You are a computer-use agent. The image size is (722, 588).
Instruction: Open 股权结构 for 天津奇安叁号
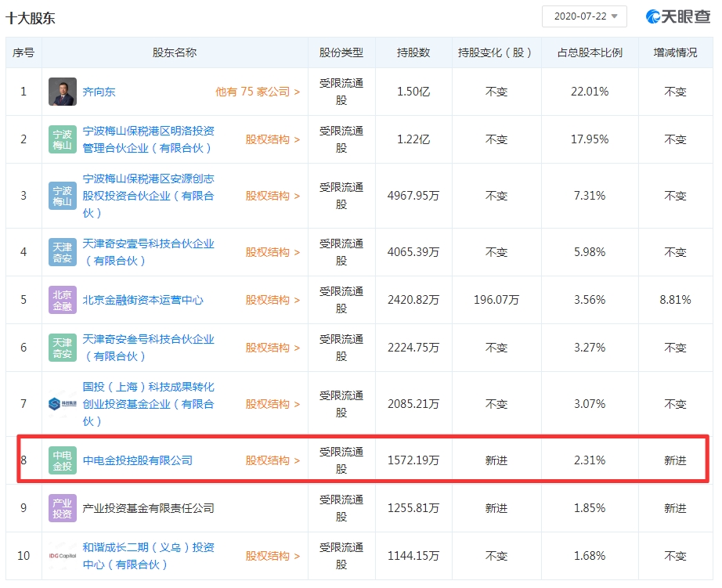[273, 348]
